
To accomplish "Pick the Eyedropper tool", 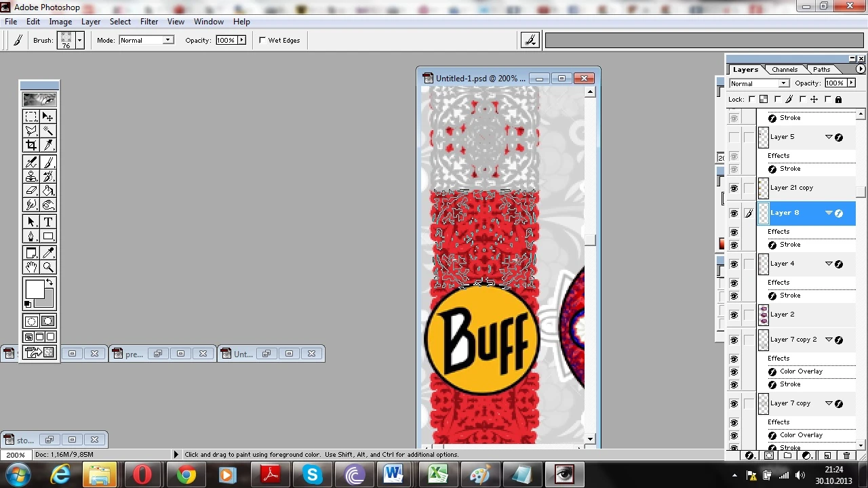I will (x=47, y=253).
